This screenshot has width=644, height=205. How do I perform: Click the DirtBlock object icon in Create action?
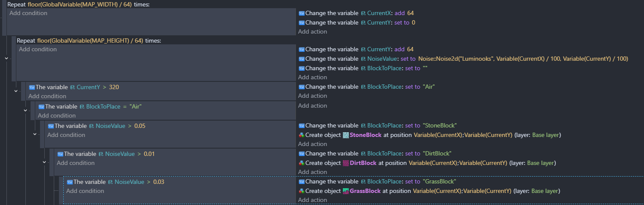pyautogui.click(x=346, y=163)
